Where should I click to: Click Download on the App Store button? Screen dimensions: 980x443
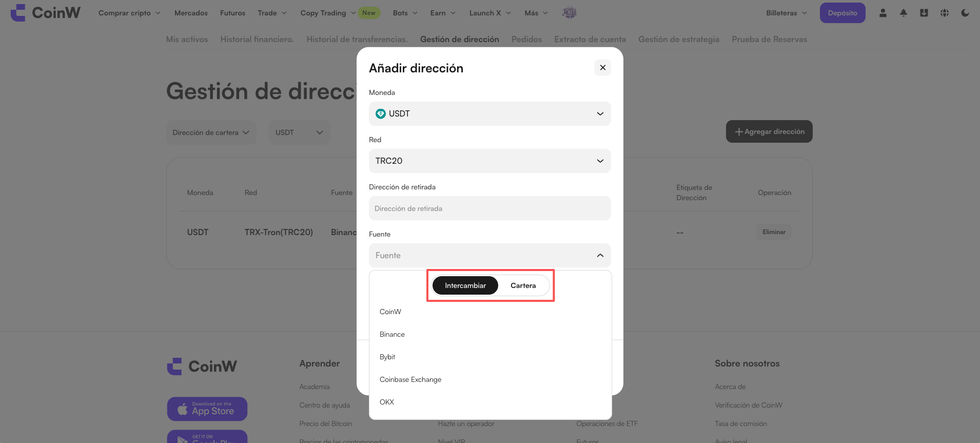(x=207, y=409)
